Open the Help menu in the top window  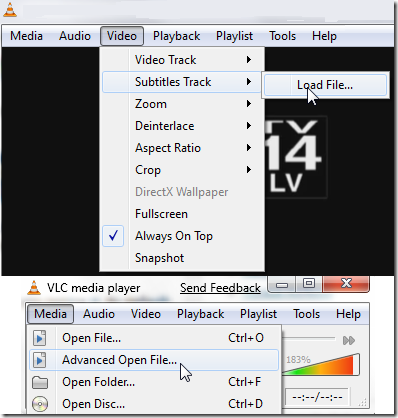pyautogui.click(x=324, y=36)
